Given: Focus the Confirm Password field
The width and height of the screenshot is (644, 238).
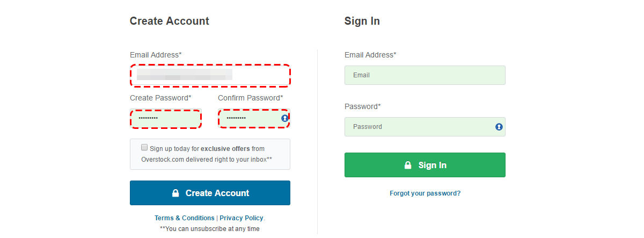Looking at the screenshot, I should point(254,118).
